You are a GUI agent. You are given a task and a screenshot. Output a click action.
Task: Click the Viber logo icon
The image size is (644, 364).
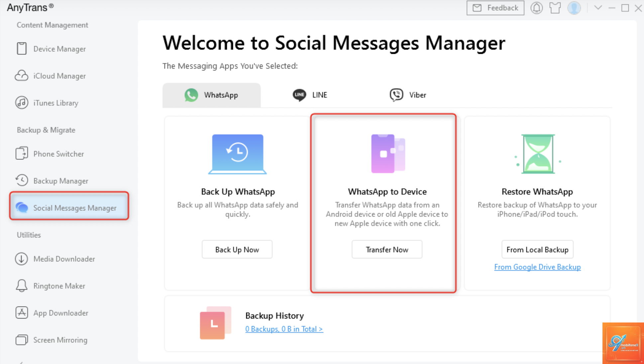pyautogui.click(x=396, y=95)
